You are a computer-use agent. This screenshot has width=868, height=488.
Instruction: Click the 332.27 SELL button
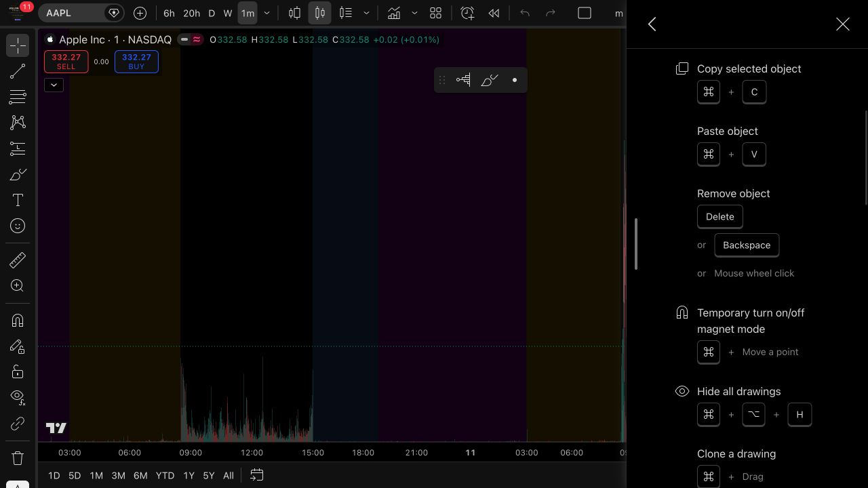point(66,62)
